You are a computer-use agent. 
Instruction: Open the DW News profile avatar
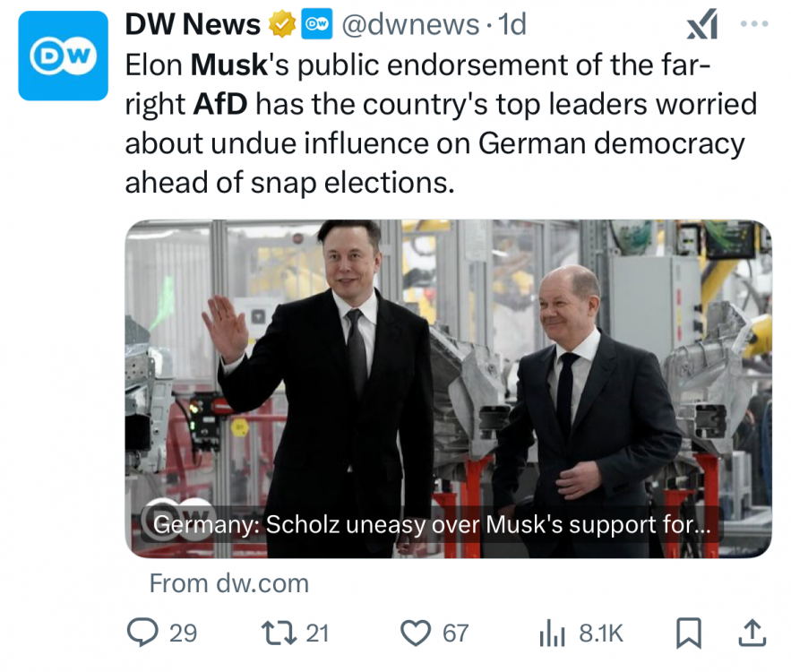click(x=63, y=56)
